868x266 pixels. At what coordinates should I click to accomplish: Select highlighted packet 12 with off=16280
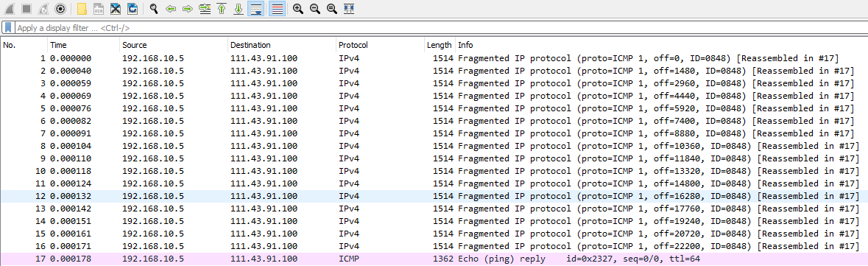(434, 196)
